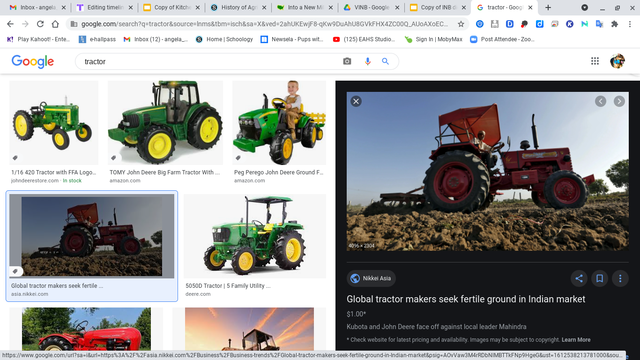Show the previous image in preview
Screen dimensions: 640x360
[600, 101]
